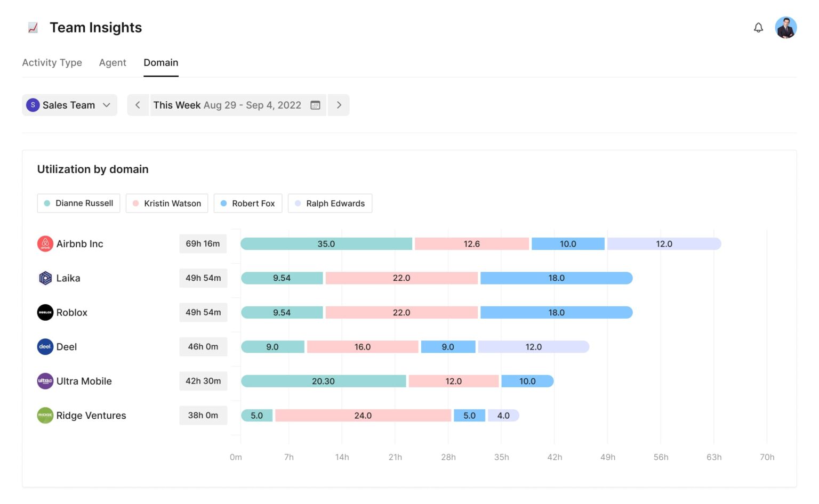The image size is (819, 504).
Task: Select the Domain tab
Action: [161, 62]
